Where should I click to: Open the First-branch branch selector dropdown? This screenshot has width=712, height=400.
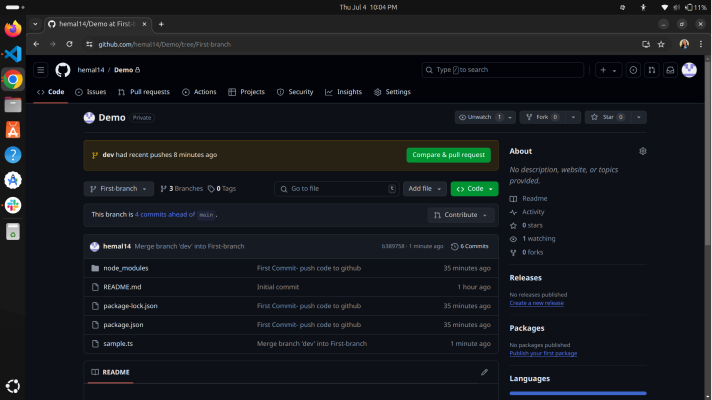(x=119, y=189)
